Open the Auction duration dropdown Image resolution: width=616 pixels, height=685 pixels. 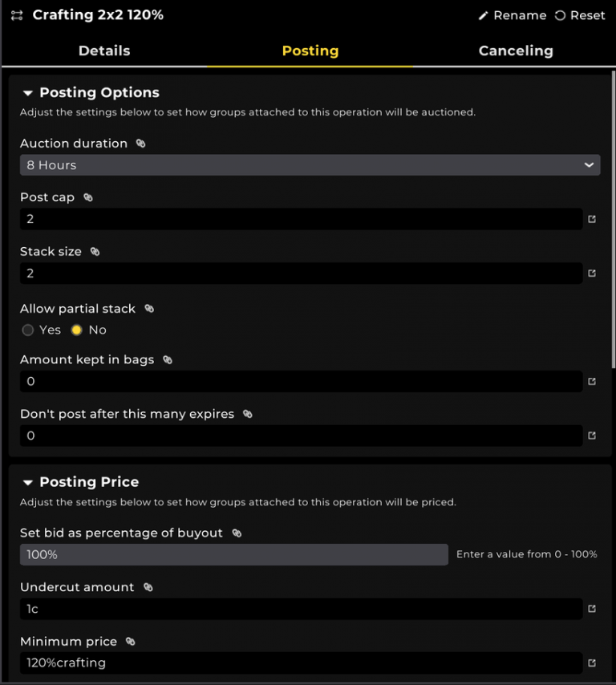tap(308, 164)
